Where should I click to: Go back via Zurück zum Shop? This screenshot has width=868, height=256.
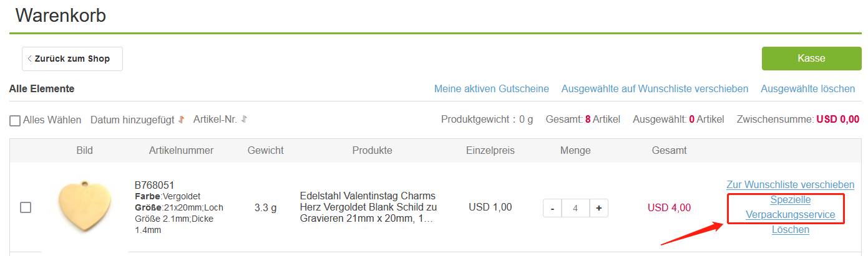click(x=72, y=59)
